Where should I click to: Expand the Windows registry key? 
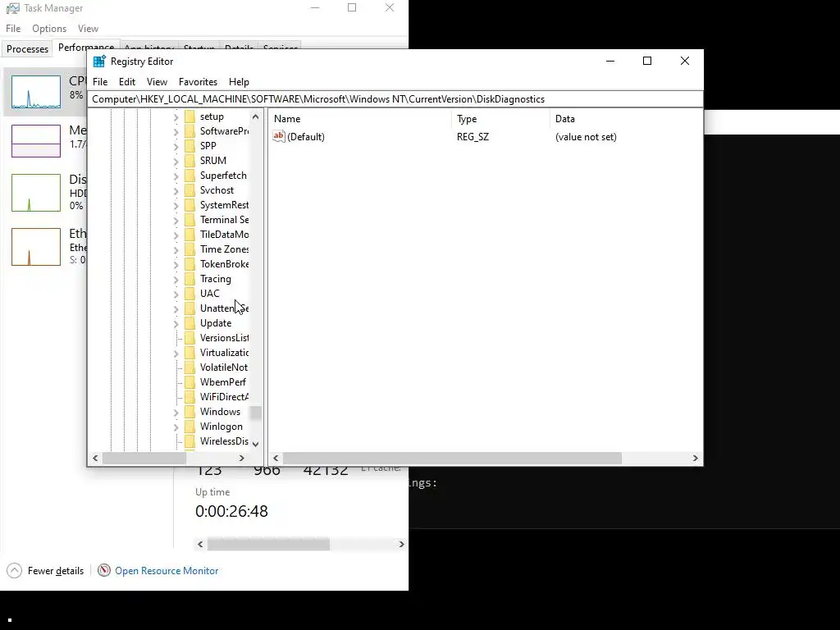[x=176, y=412]
